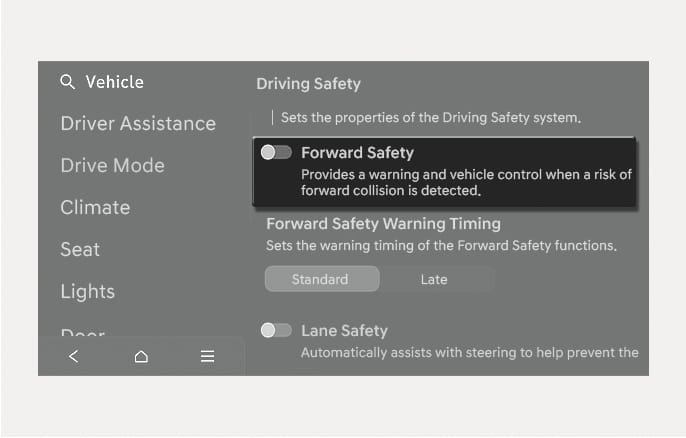Go to Seat settings

80,249
